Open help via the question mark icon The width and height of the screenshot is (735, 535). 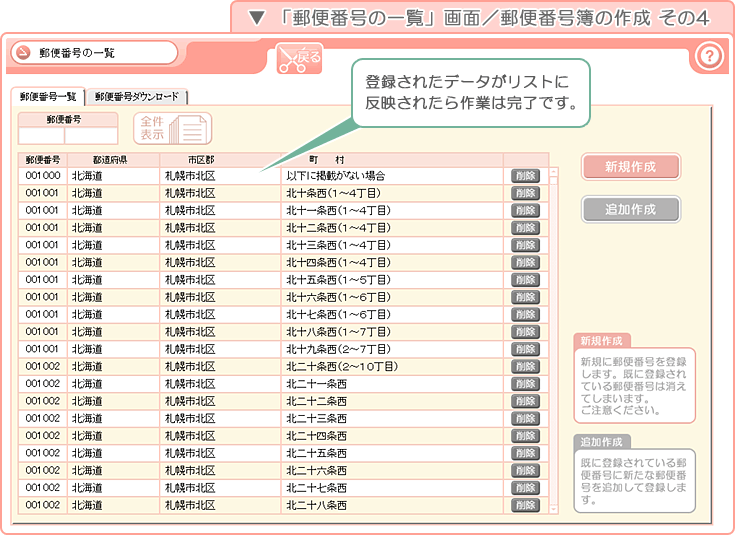pyautogui.click(x=708, y=56)
